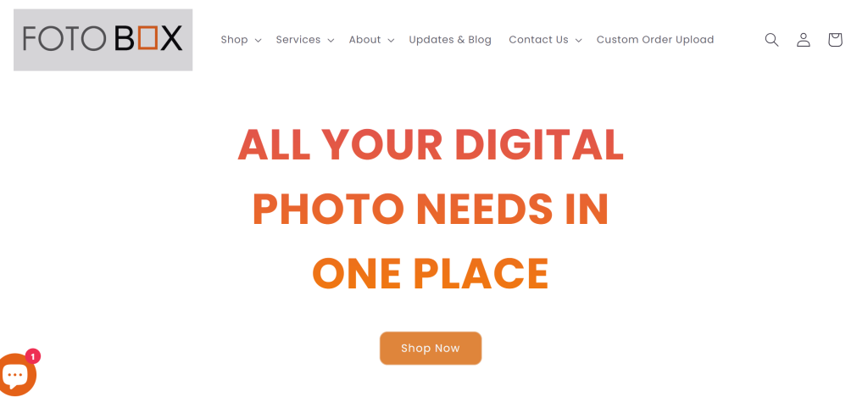Viewport: 868px width, 397px height.
Task: Click the orange square in logo
Action: tap(147, 39)
